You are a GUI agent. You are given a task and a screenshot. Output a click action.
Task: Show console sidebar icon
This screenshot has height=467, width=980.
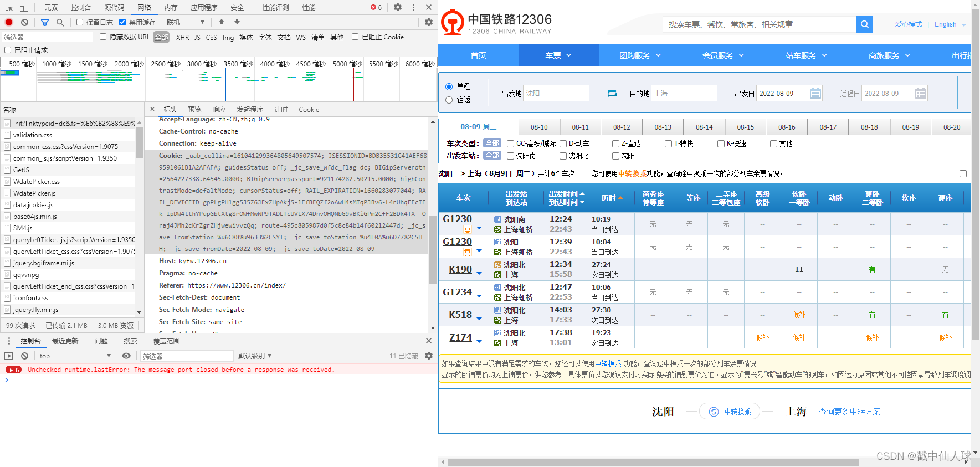pyautogui.click(x=9, y=356)
